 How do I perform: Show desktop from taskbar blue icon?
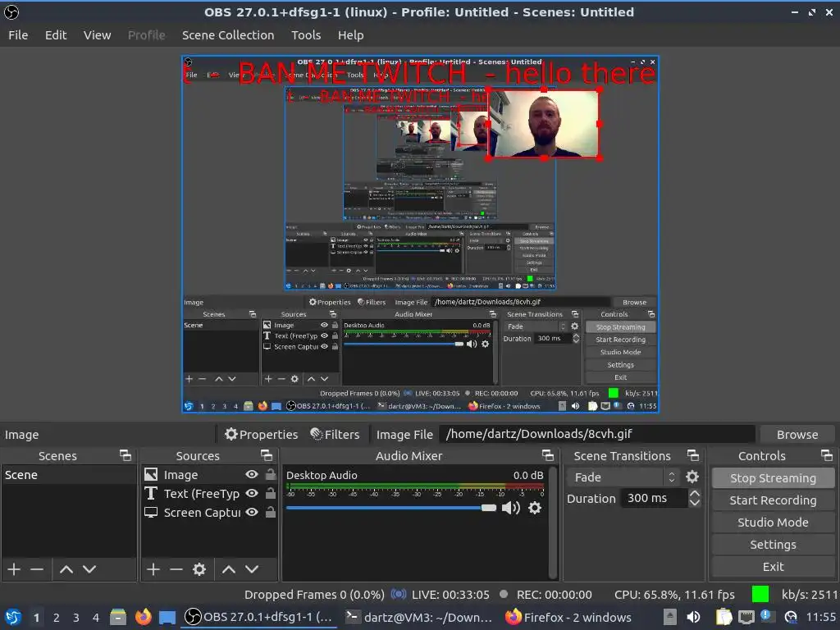[167, 618]
